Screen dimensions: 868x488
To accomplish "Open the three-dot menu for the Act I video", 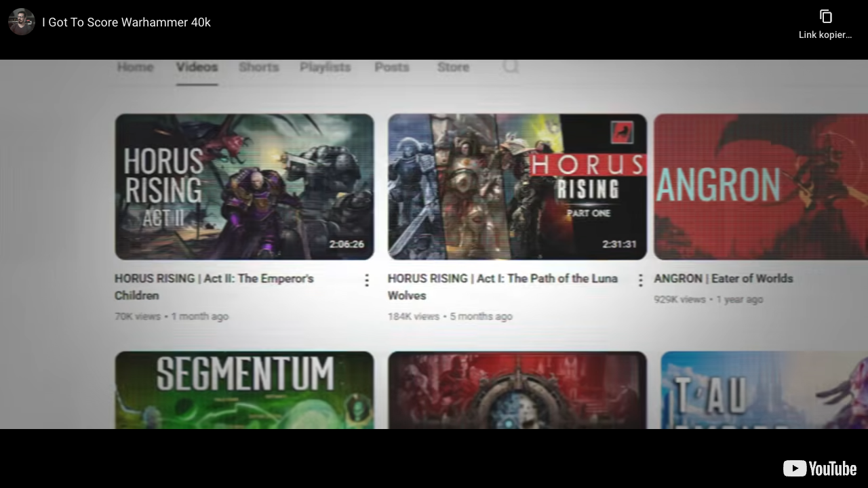I will click(x=640, y=280).
